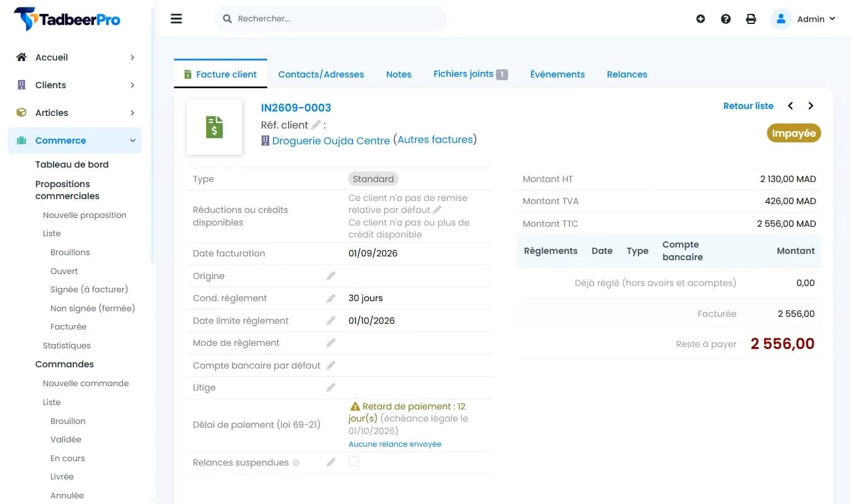Open the Relances tab

(627, 74)
